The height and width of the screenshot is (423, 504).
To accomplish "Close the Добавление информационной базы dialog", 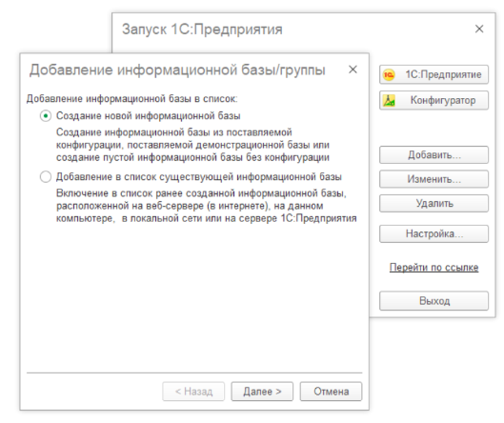I will 353,70.
